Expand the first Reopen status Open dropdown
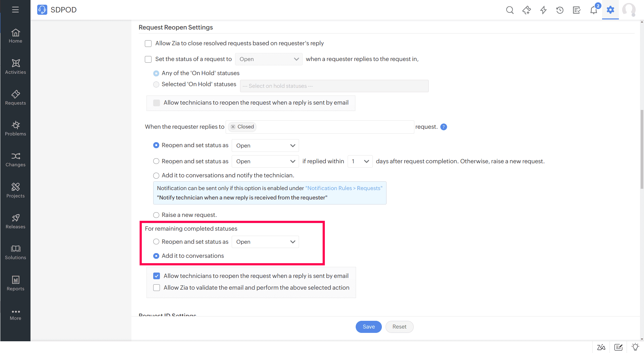The width and height of the screenshot is (644, 353). (265, 145)
